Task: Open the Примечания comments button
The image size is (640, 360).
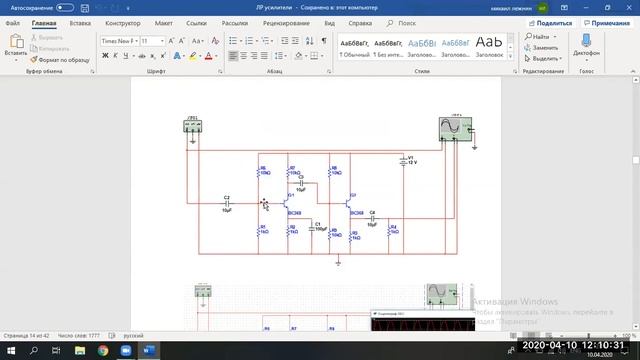Action: pyautogui.click(x=607, y=23)
